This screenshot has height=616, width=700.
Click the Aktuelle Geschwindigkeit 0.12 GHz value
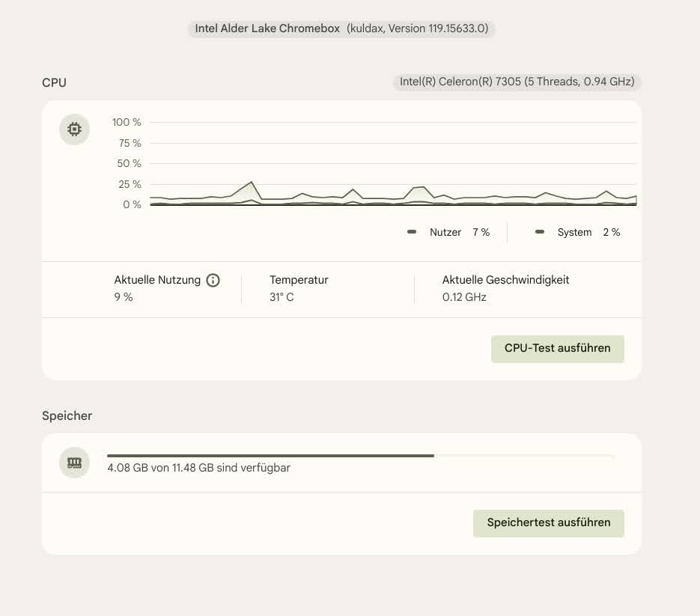tap(464, 297)
